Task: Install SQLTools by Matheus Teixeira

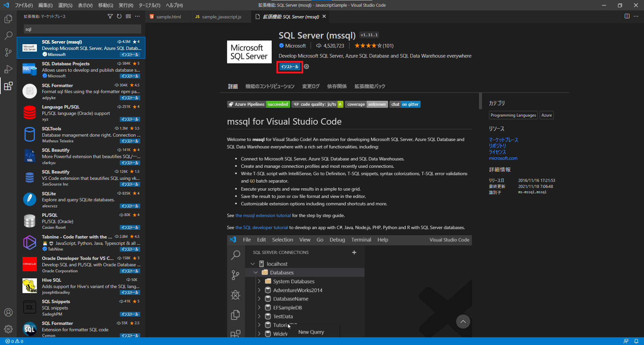Action: pyautogui.click(x=130, y=141)
